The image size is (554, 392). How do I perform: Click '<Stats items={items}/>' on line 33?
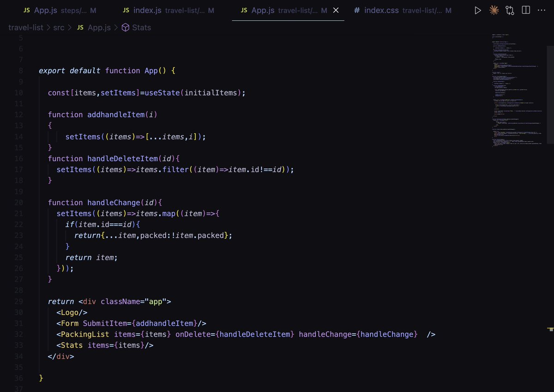tap(105, 345)
